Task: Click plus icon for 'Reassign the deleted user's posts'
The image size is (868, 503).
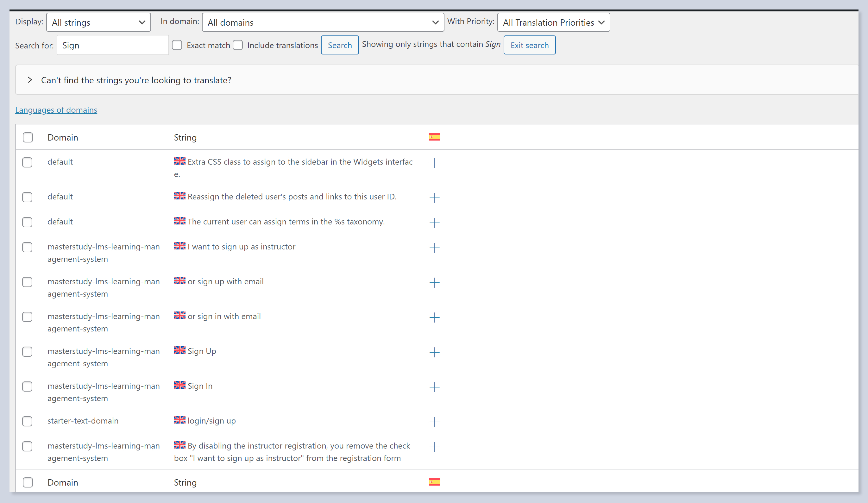Action: click(x=434, y=198)
